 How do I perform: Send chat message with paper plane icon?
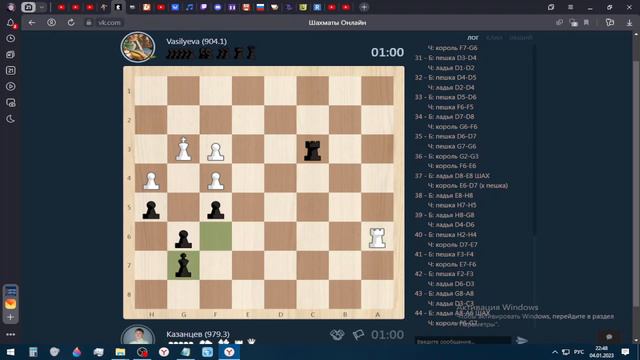(x=522, y=340)
